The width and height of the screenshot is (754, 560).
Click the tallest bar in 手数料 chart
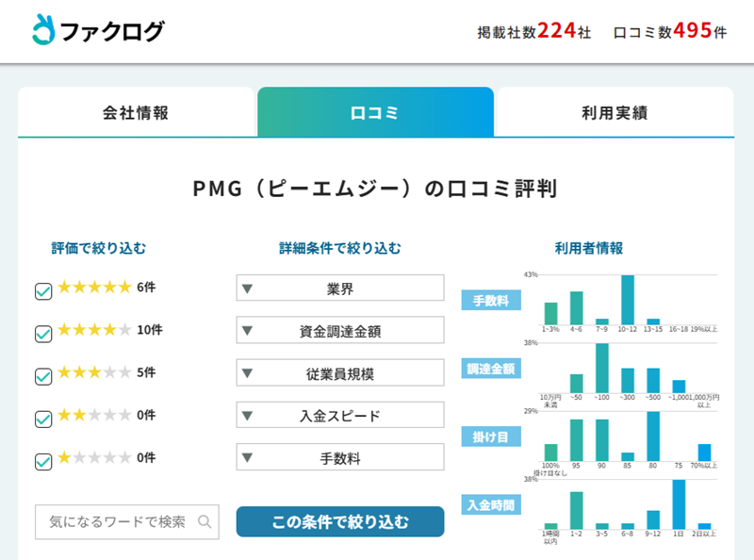pos(628,300)
